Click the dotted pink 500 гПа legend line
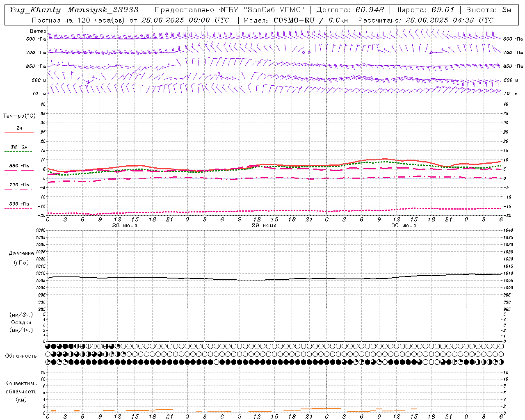The height and width of the screenshot is (420, 525). pos(18,208)
